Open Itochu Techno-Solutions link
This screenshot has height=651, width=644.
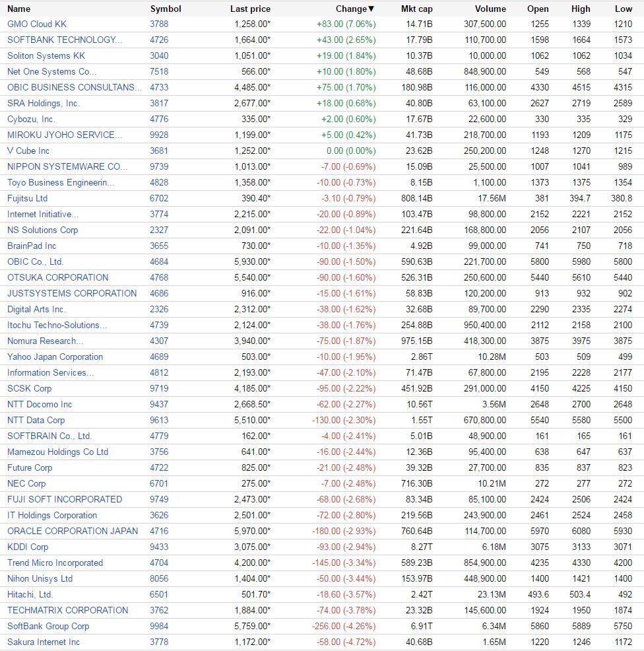tap(57, 325)
